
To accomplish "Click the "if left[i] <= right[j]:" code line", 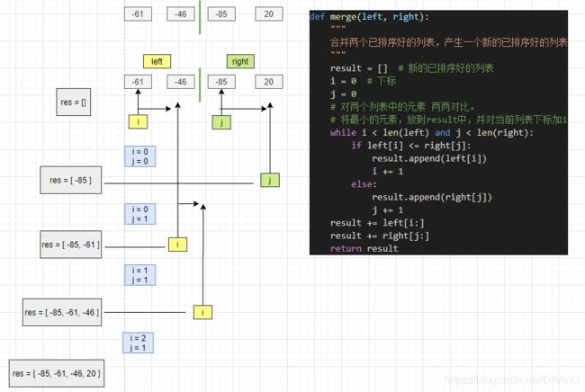I will [411, 146].
